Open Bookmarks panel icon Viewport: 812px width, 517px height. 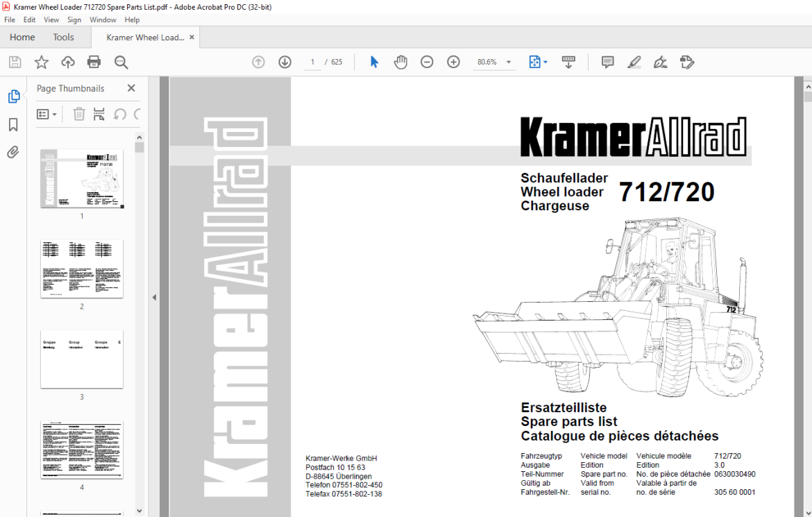point(13,124)
